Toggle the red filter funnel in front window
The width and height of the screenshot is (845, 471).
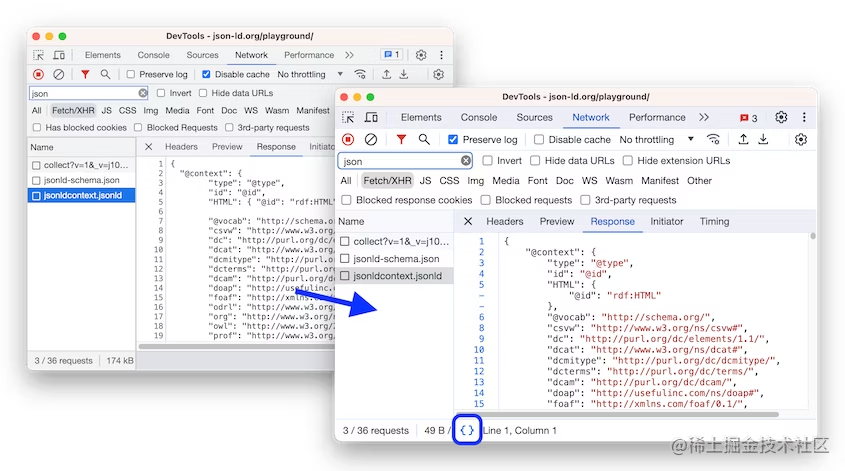coord(401,140)
